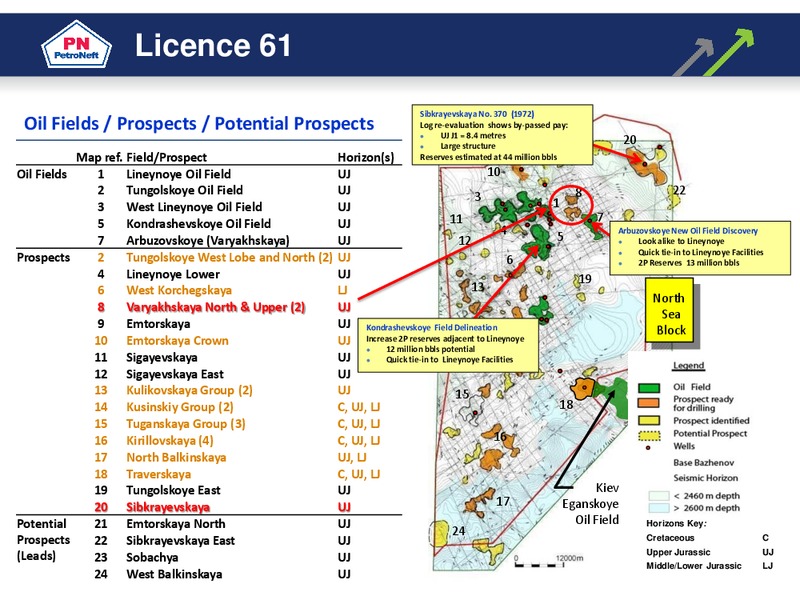The width and height of the screenshot is (800, 600).
Task: Click orange 'Prospect ready for drilling' swatch
Action: [x=648, y=403]
